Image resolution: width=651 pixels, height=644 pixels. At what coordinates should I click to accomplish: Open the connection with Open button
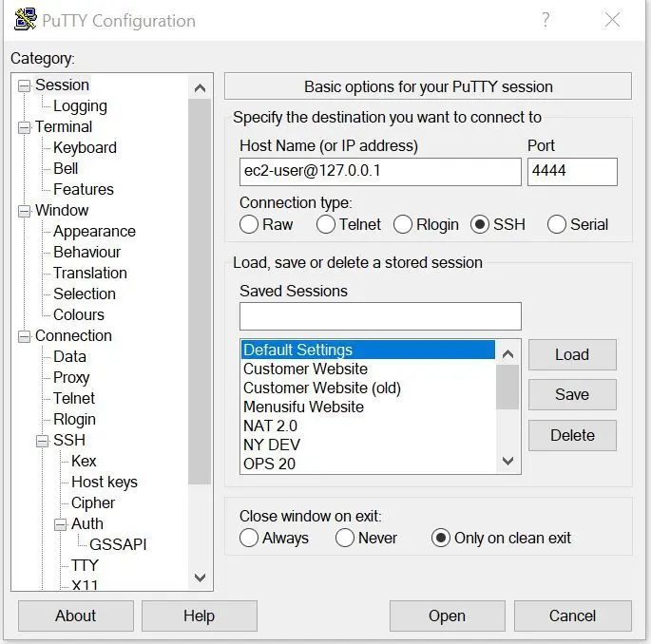[448, 616]
